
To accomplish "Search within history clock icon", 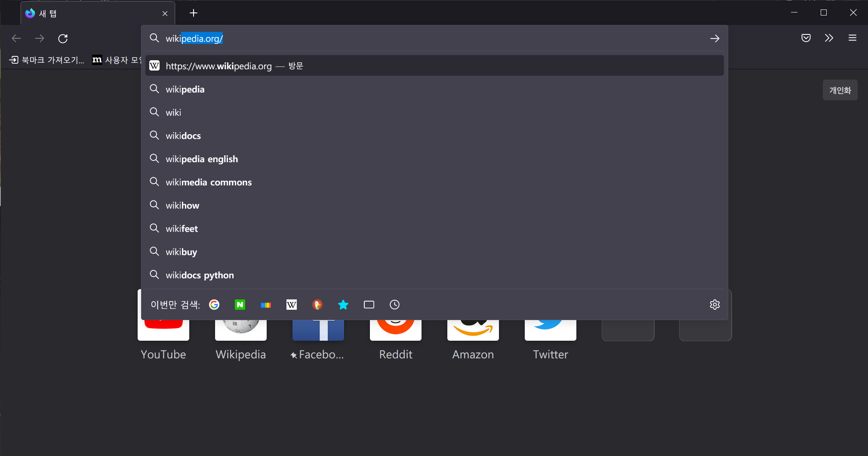I will 394,305.
